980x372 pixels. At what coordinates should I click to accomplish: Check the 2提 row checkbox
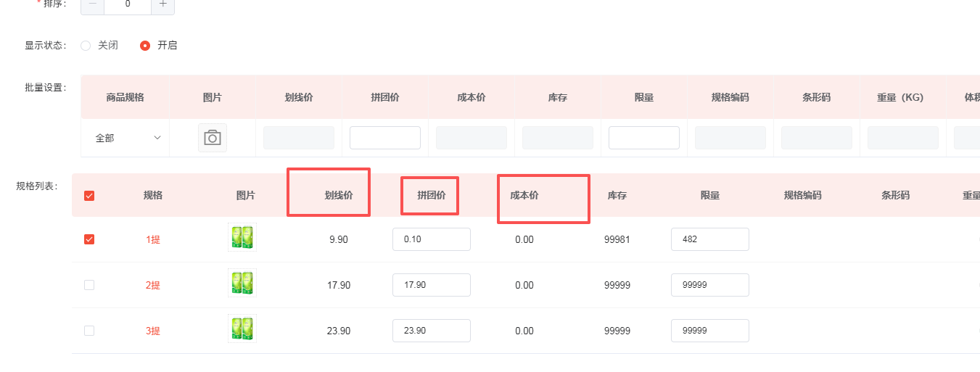[89, 285]
